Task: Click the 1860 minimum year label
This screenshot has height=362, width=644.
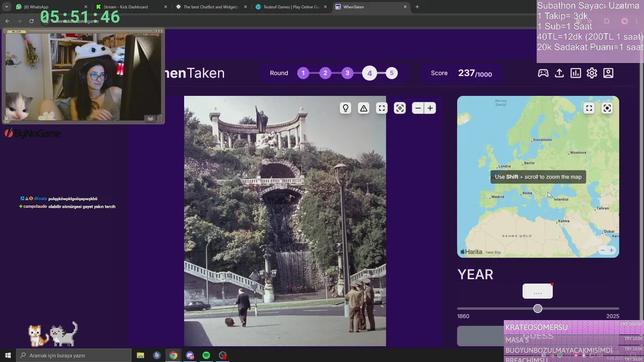Action: coord(463,316)
